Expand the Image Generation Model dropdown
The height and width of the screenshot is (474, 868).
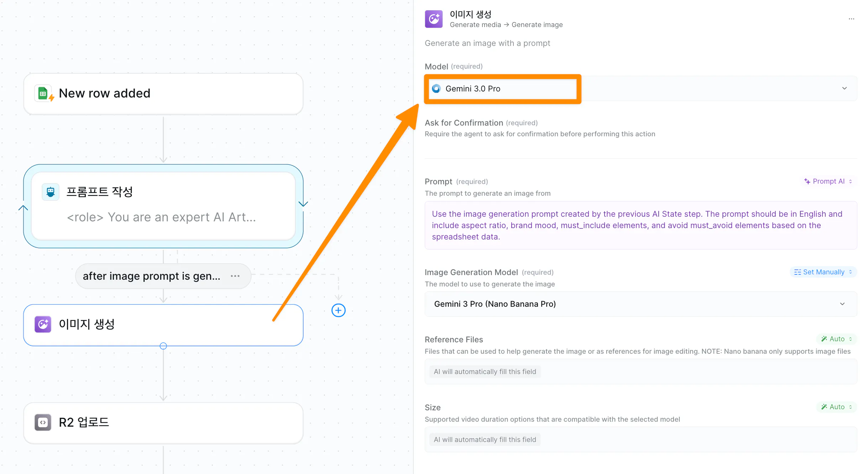(x=640, y=304)
